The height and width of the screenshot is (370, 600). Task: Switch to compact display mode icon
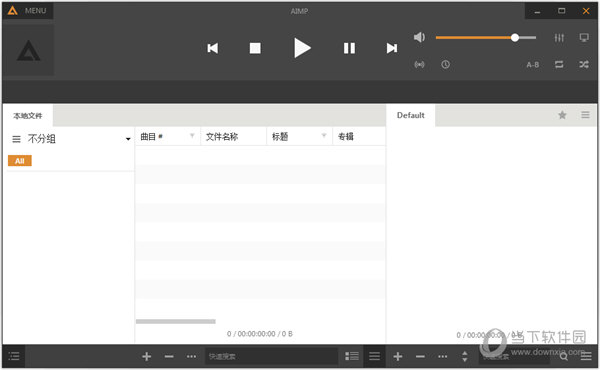click(x=584, y=37)
